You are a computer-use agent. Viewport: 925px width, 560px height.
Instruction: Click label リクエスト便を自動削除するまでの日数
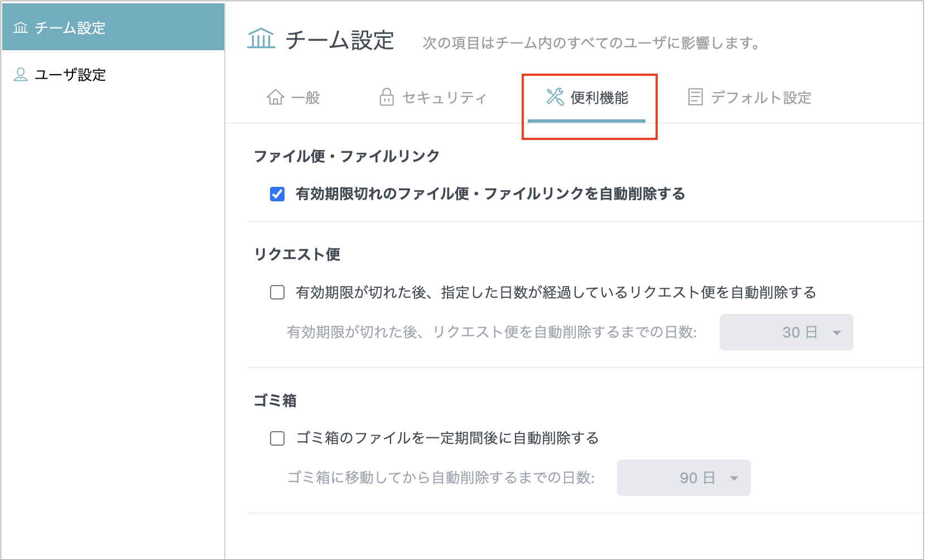(x=492, y=332)
